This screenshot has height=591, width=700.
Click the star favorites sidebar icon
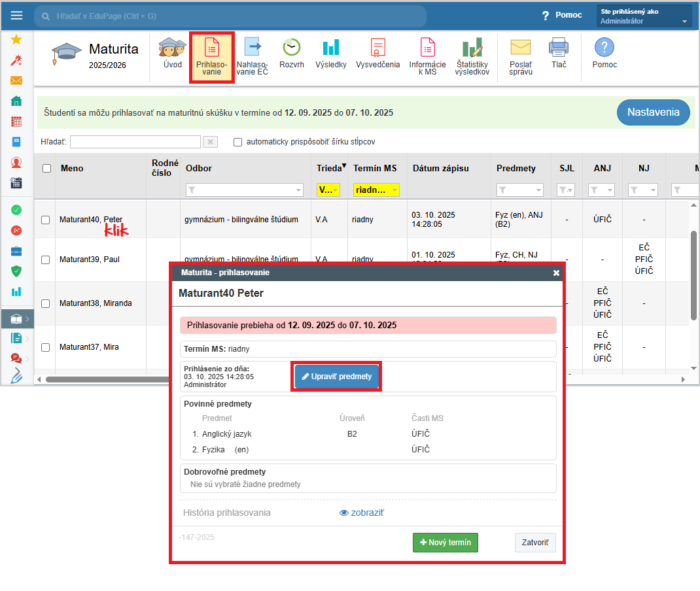pyautogui.click(x=16, y=40)
